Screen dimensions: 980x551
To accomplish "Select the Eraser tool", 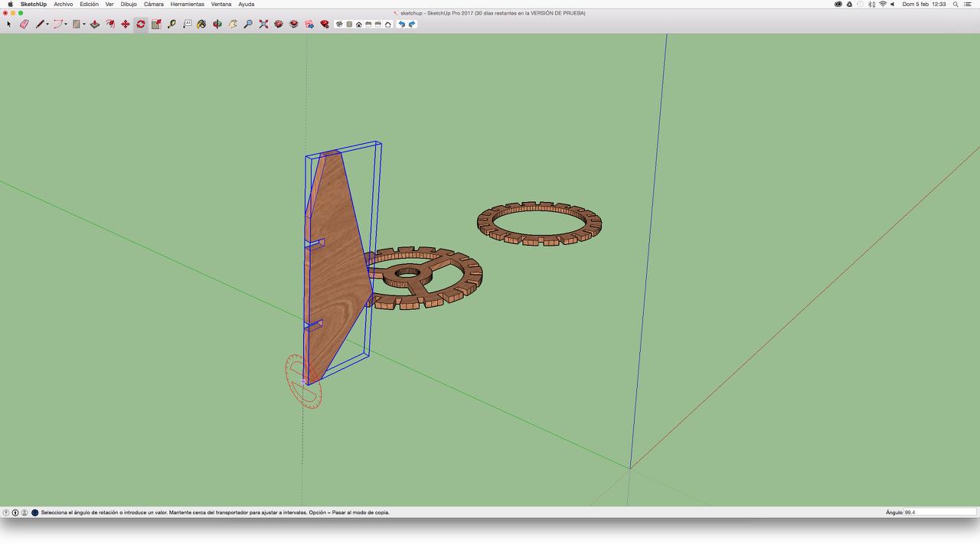I will coord(24,24).
